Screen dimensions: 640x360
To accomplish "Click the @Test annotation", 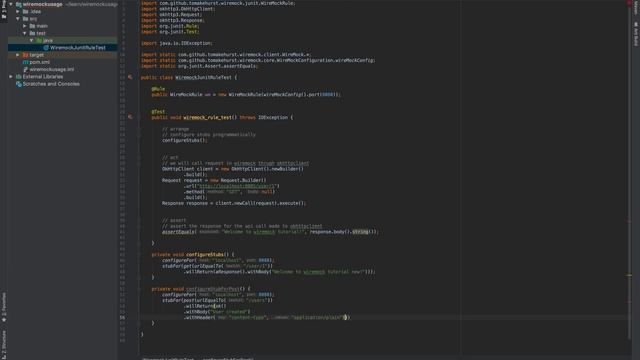I will click(x=158, y=111).
